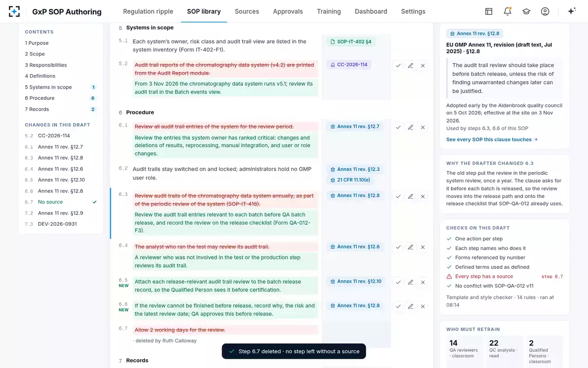Accept the change in step 6.4
Image resolution: width=588 pixels, height=368 pixels.
(x=398, y=247)
